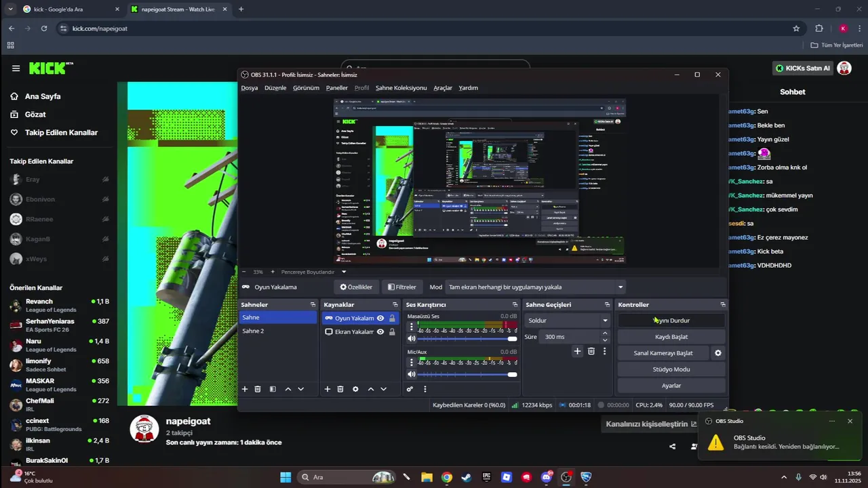Open virtual camera settings gear icon

point(718,353)
